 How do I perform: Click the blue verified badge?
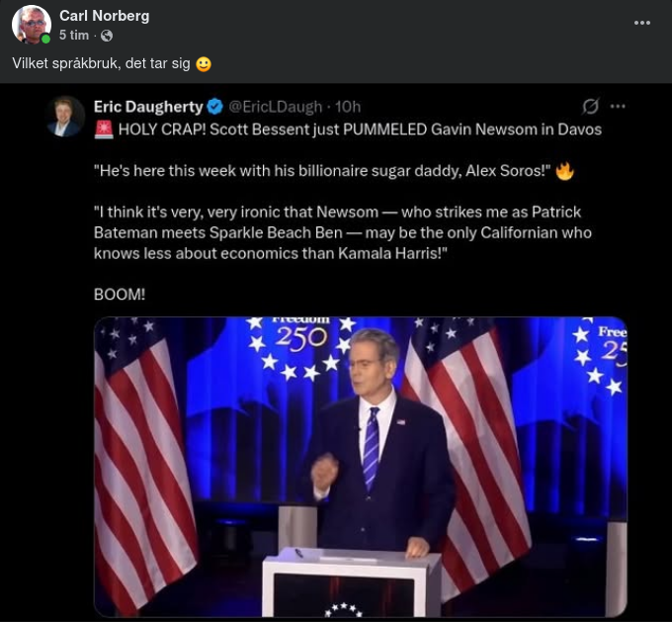tap(214, 107)
